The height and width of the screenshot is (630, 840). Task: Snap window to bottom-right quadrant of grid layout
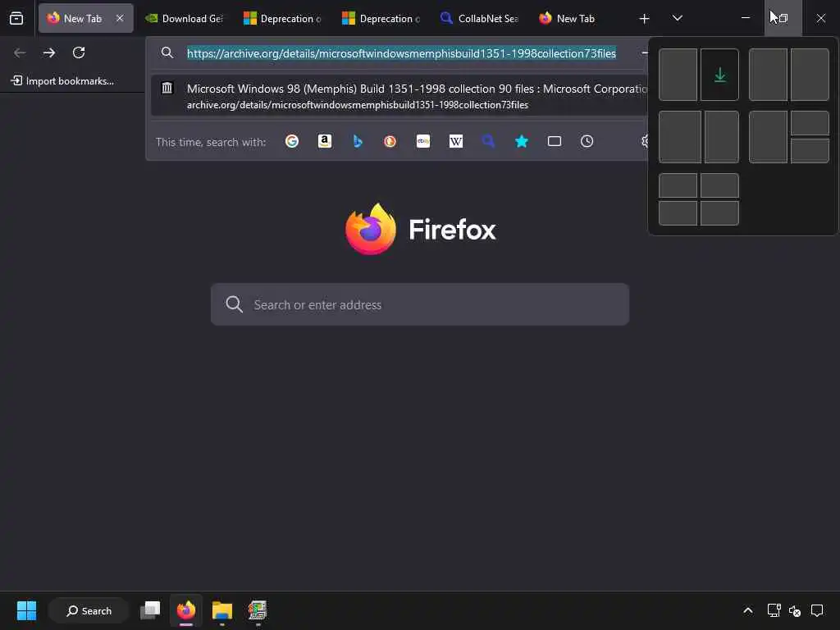pos(719,213)
